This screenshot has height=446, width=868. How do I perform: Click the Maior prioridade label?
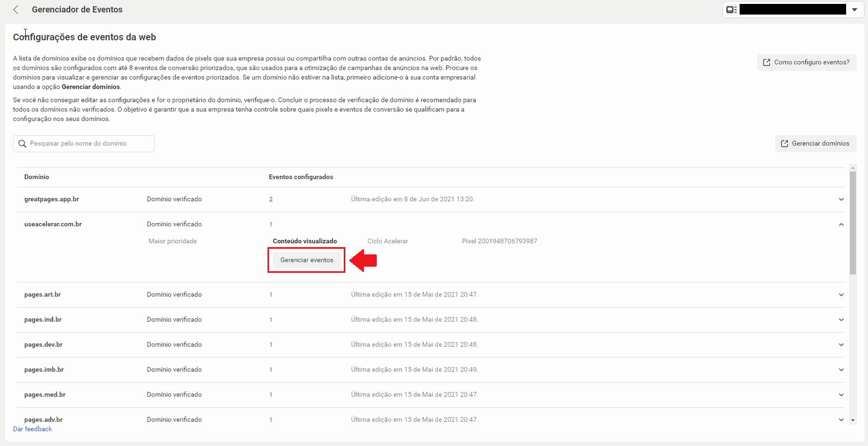(173, 241)
